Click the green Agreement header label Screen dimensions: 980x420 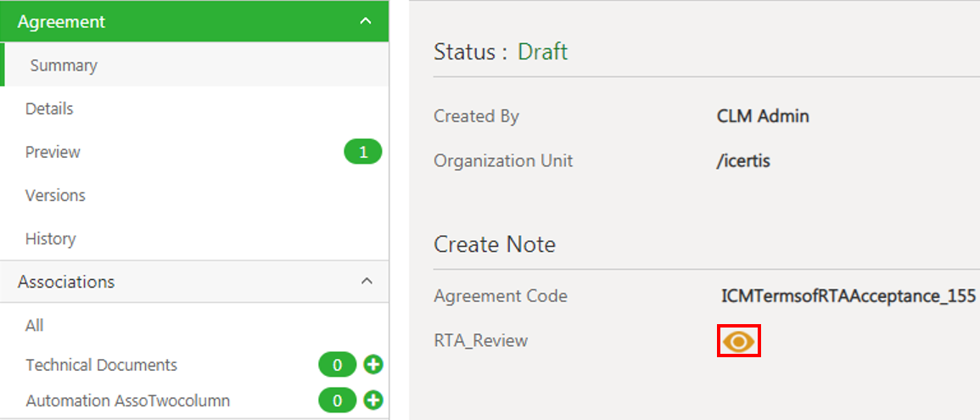61,21
